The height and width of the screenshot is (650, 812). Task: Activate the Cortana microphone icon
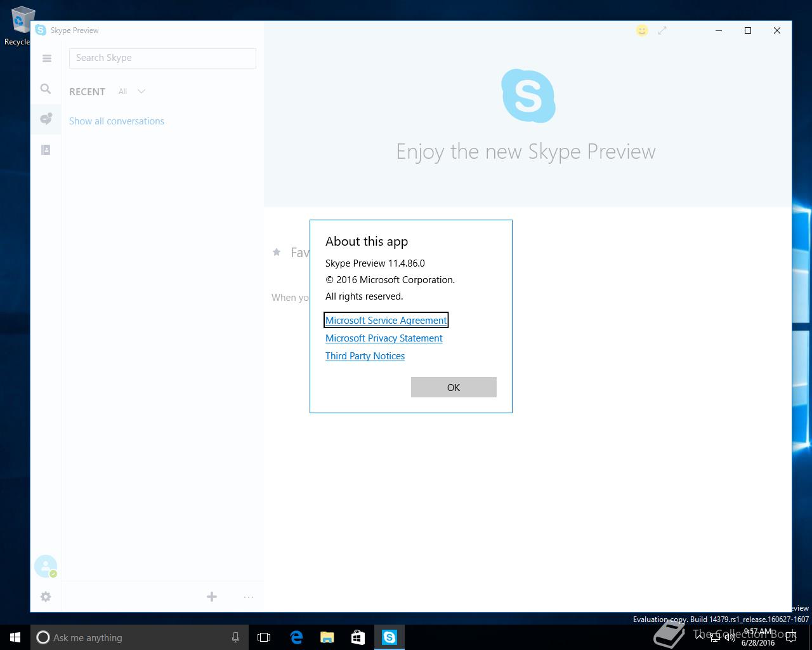point(235,637)
